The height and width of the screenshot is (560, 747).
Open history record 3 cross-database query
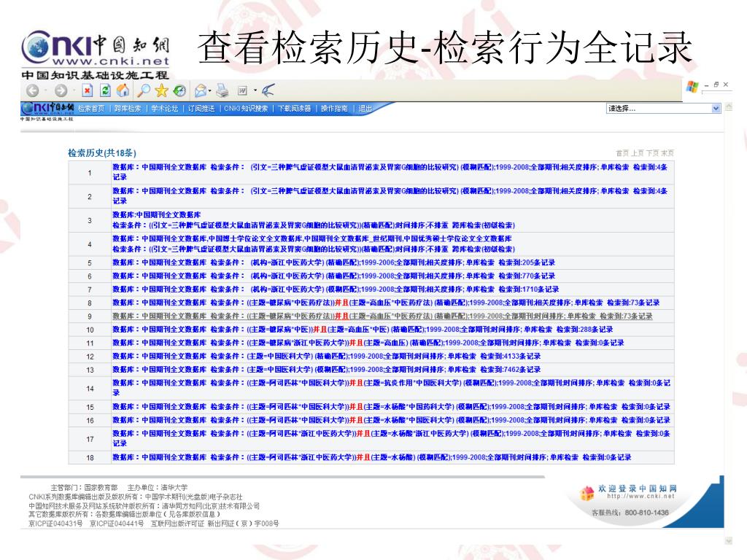pos(314,220)
